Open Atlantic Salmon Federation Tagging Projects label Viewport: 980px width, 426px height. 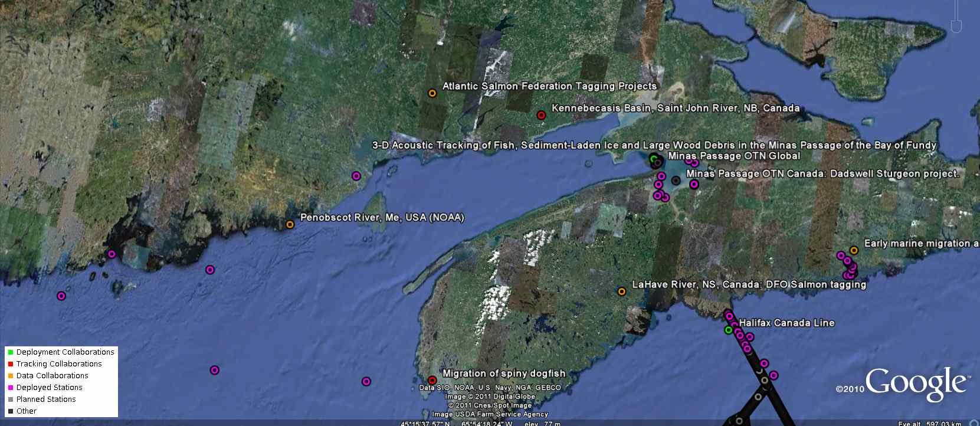tap(550, 86)
